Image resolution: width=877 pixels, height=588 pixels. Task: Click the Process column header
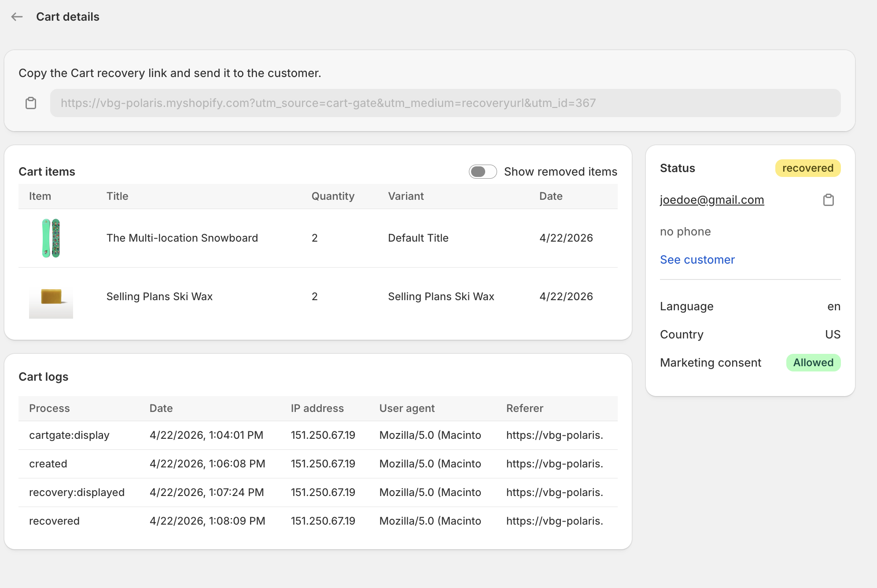pos(49,408)
